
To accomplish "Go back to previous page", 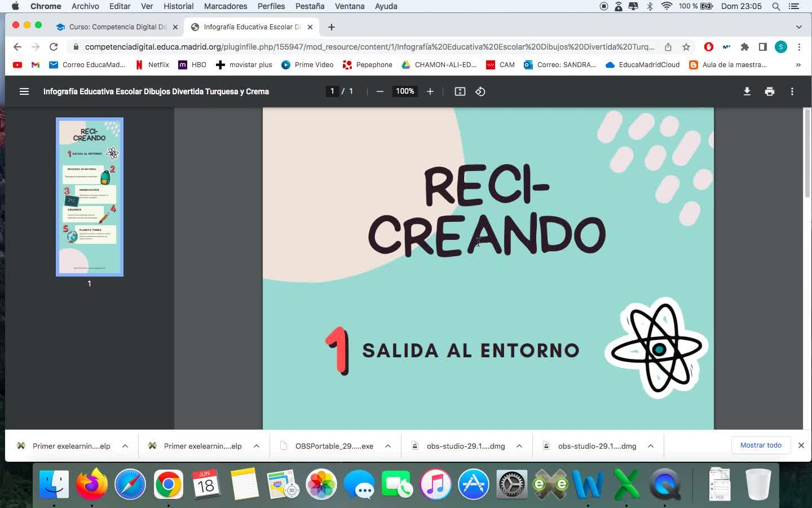I will coord(17,47).
